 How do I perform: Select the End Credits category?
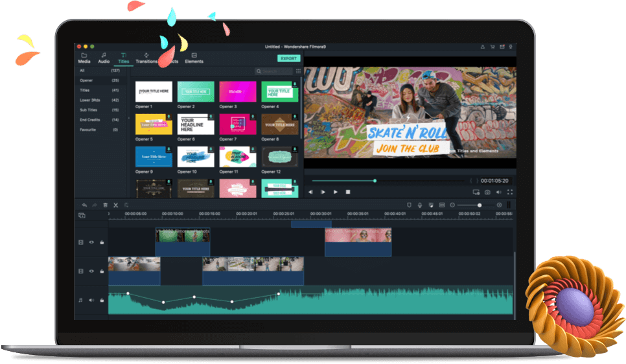(x=99, y=120)
